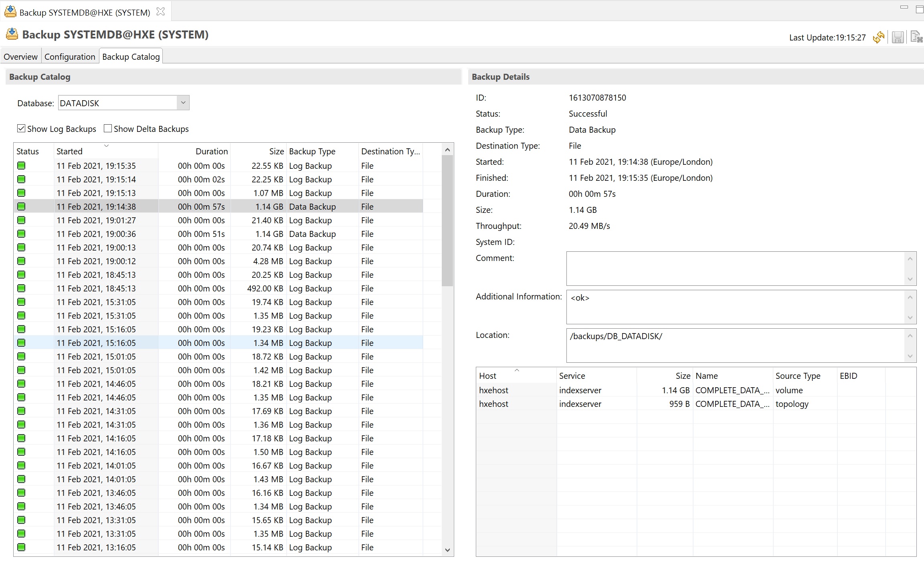Enable Show Delta Backups checkbox

(108, 129)
